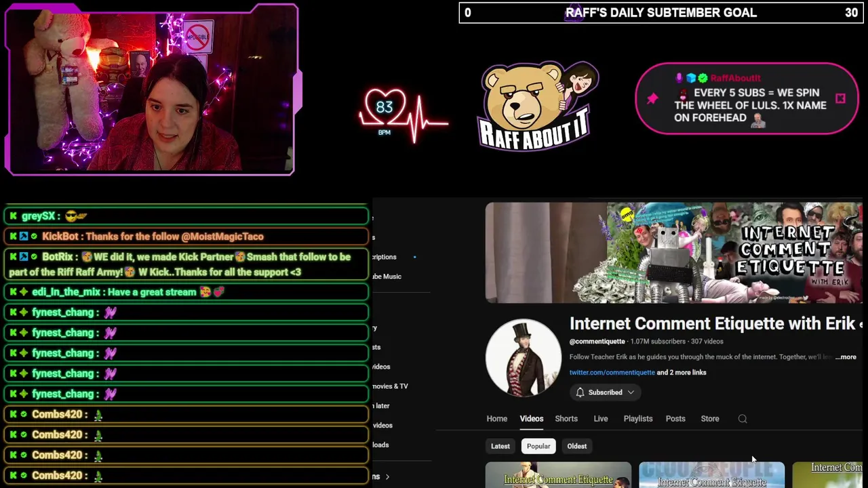The height and width of the screenshot is (488, 868).
Task: Click the @commentiquette channel handle
Action: (597, 342)
